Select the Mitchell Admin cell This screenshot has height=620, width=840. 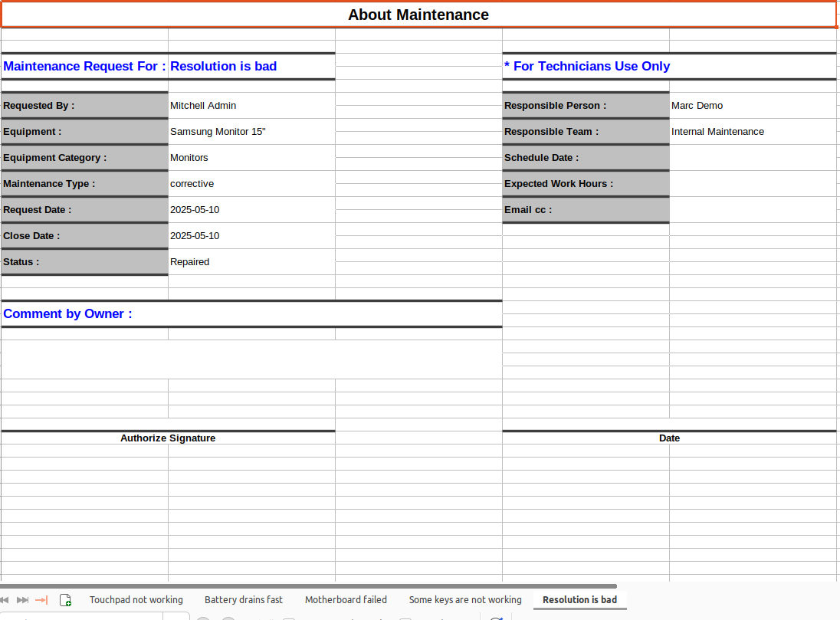pos(252,106)
